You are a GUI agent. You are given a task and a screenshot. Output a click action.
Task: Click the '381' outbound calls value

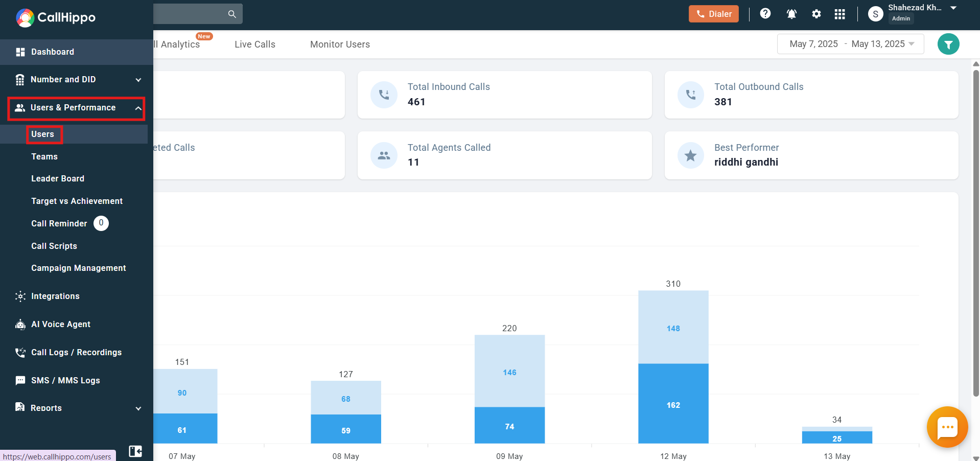click(x=723, y=102)
